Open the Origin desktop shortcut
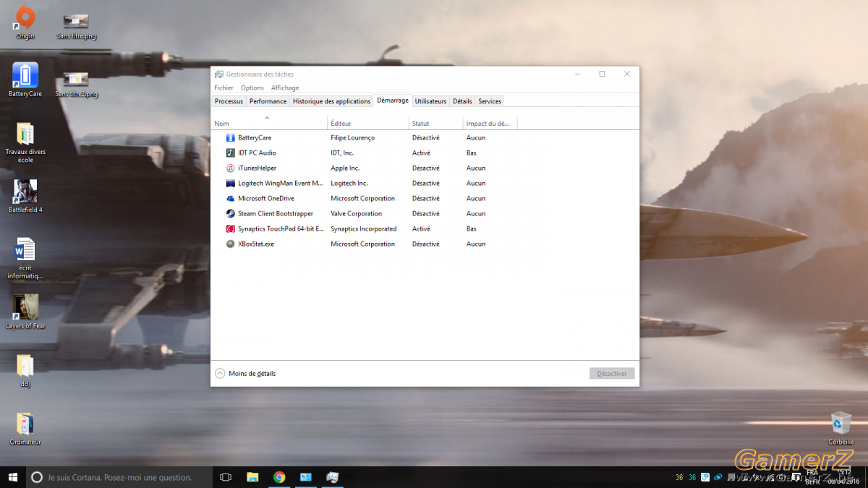This screenshot has height=488, width=868. click(25, 22)
